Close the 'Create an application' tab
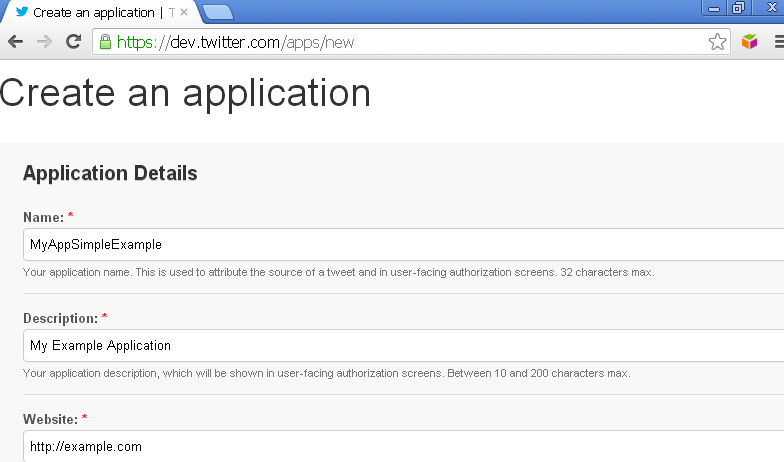 [184, 12]
